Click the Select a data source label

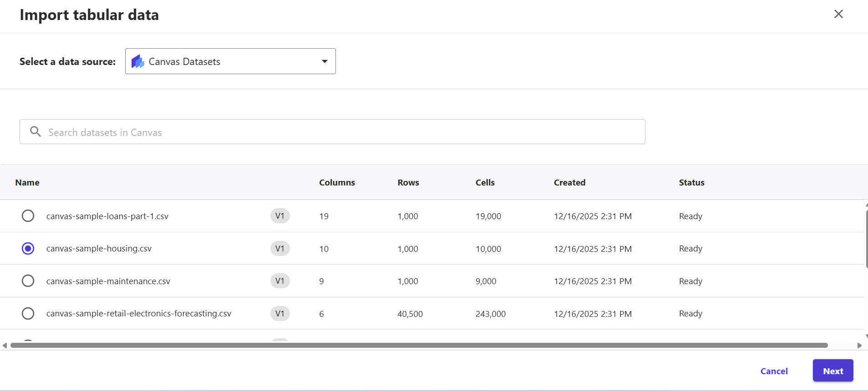pos(67,61)
